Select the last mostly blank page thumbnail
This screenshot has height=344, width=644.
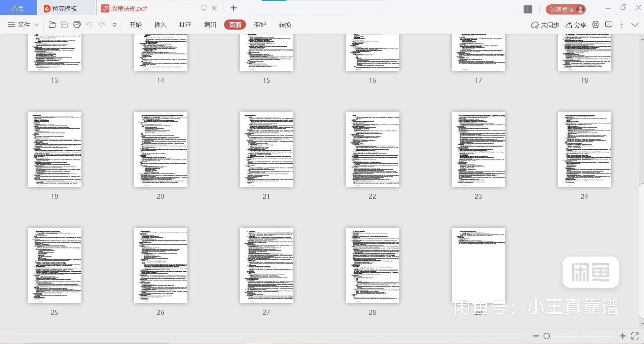point(478,266)
